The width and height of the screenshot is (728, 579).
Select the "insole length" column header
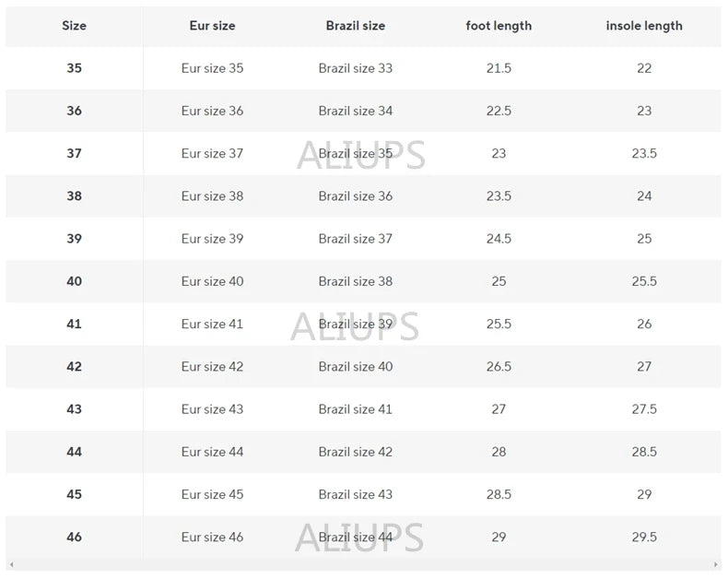click(644, 26)
